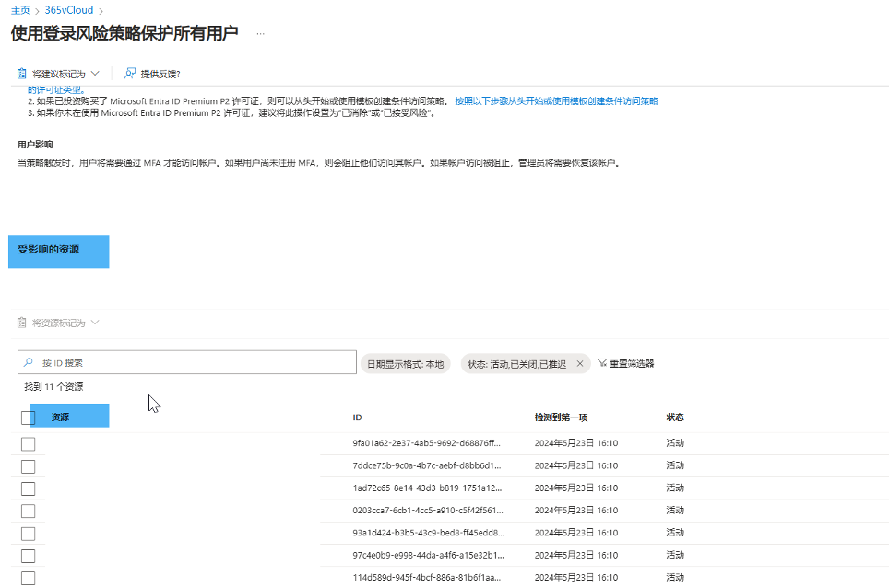This screenshot has width=889, height=588.
Task: Click date cell in 7ddce75b row
Action: (x=576, y=465)
